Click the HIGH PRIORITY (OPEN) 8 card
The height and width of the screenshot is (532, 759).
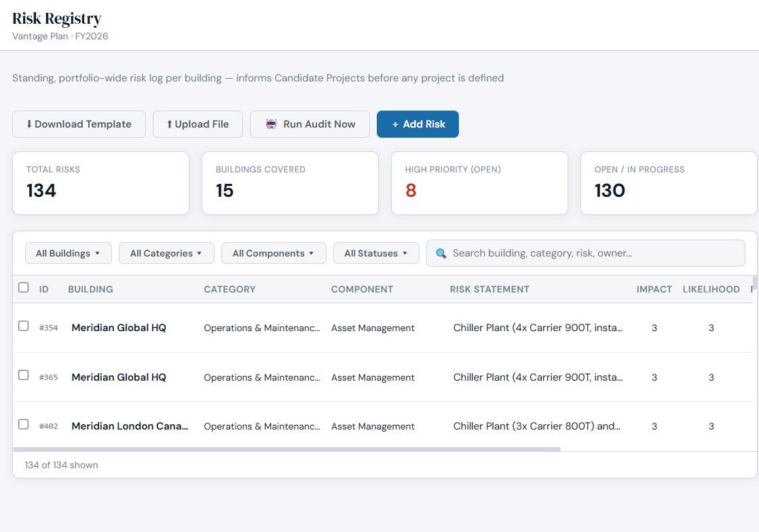pos(479,183)
